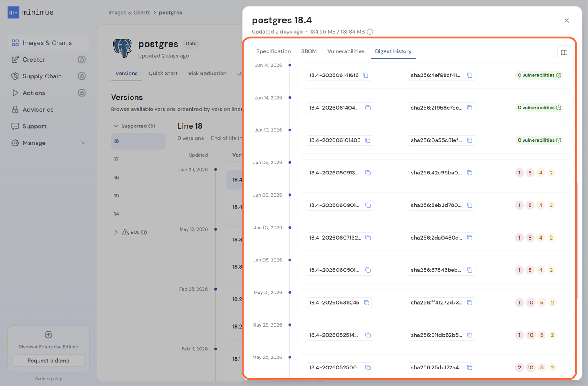Click critical count 1 for sha256:42c95ba0
Image resolution: width=588 pixels, height=386 pixels.
(x=519, y=173)
